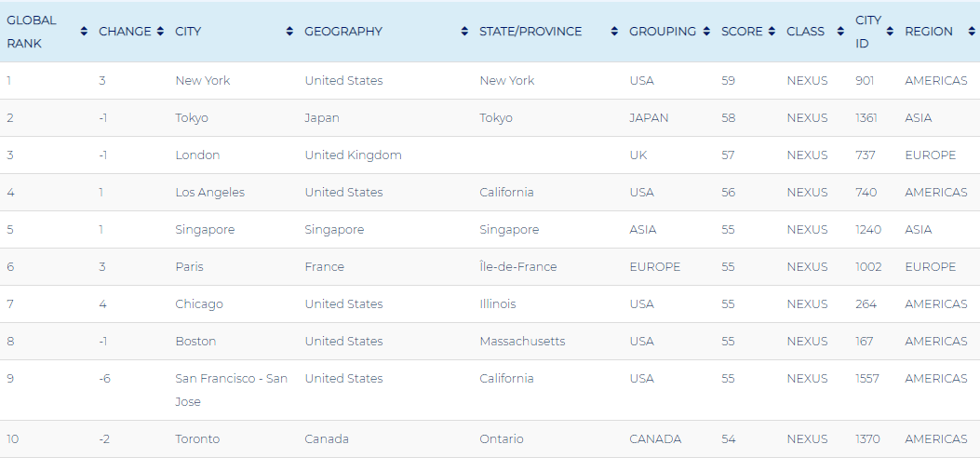Open the New York city link
Screen dimensions: 980x458
click(202, 81)
